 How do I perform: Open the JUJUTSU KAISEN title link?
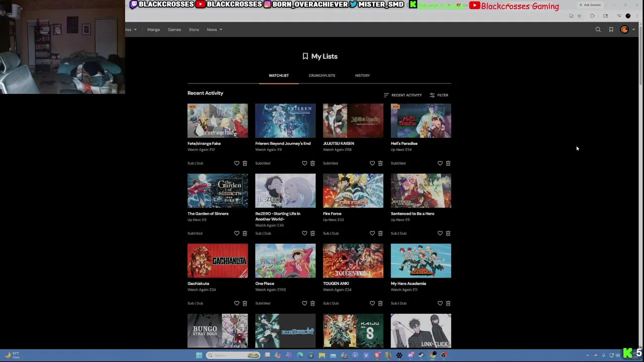coord(339,143)
